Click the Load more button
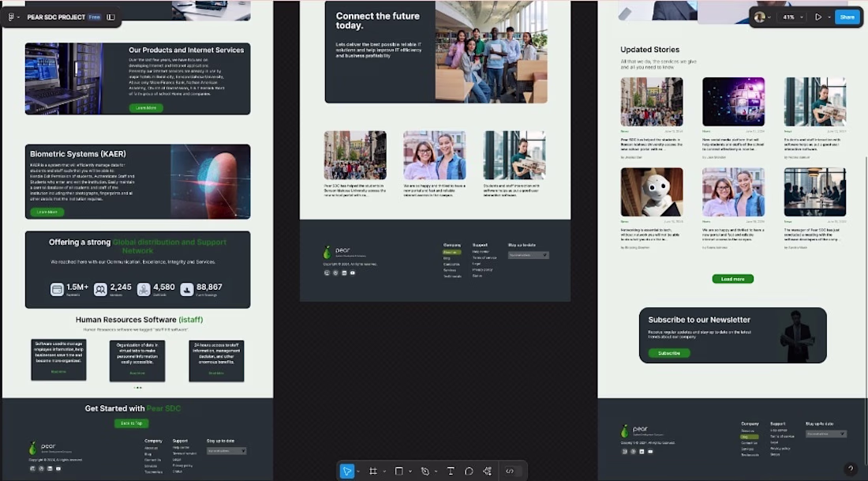 click(732, 279)
